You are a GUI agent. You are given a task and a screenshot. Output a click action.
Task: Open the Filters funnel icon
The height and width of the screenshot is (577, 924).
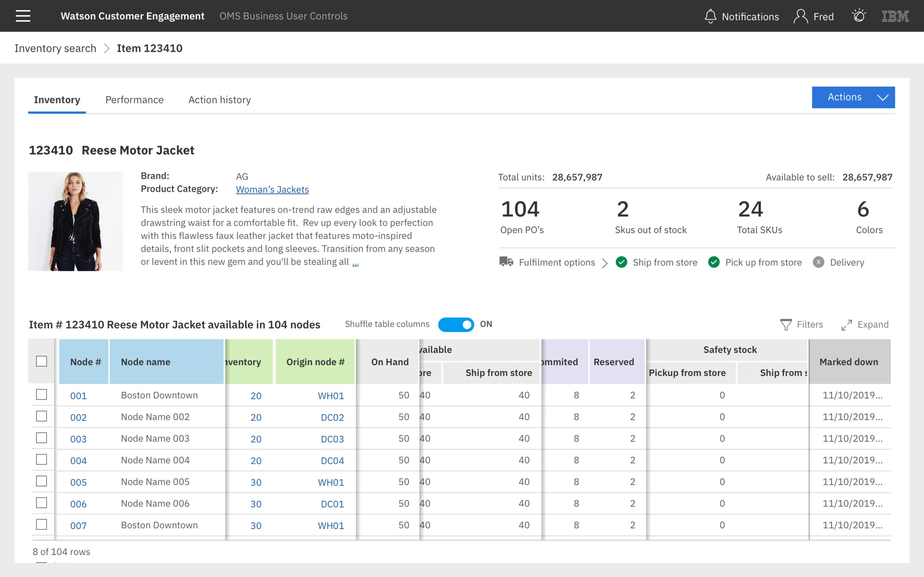point(785,325)
